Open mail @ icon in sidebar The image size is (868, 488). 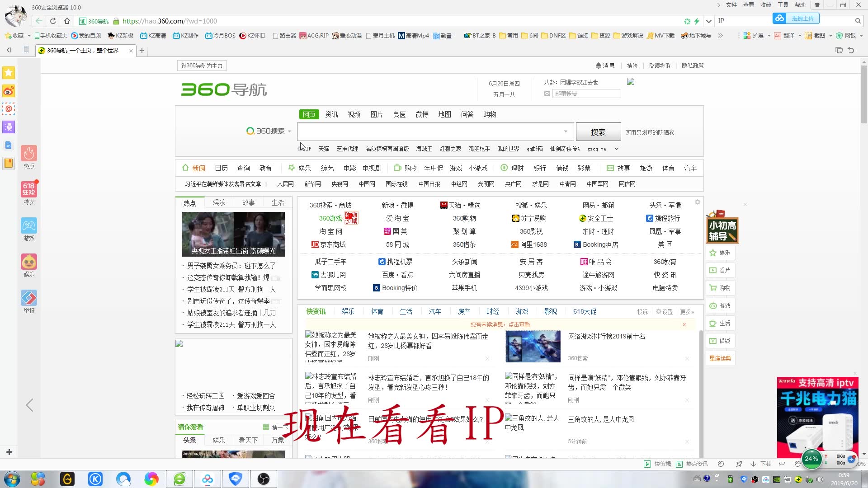pyautogui.click(x=9, y=109)
